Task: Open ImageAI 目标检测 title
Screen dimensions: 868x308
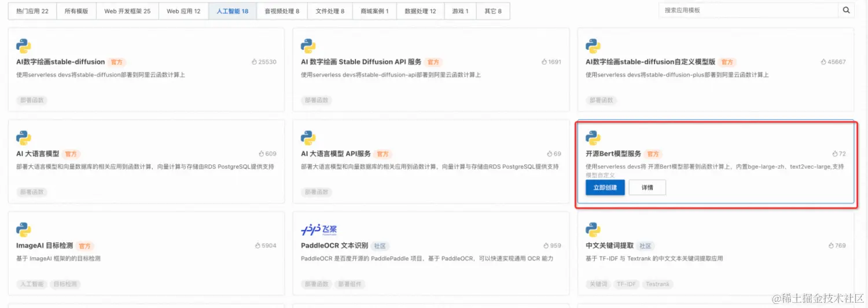Action: click(45, 246)
